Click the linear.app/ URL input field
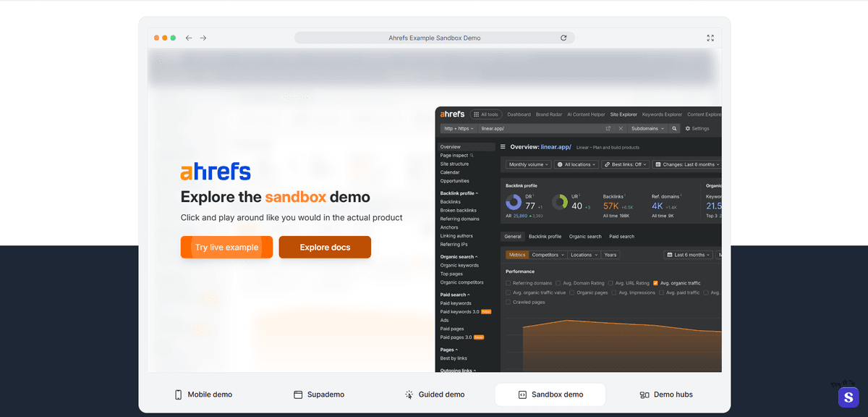868x417 pixels. [x=541, y=128]
